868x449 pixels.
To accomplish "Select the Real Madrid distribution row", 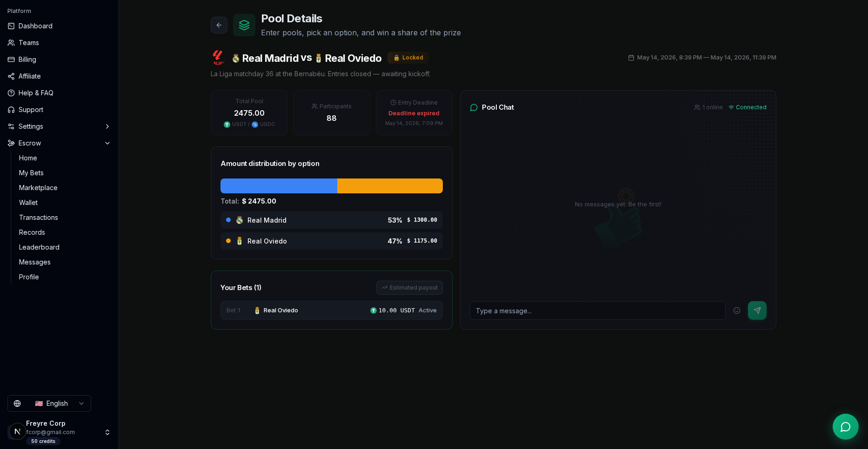I will coord(332,220).
